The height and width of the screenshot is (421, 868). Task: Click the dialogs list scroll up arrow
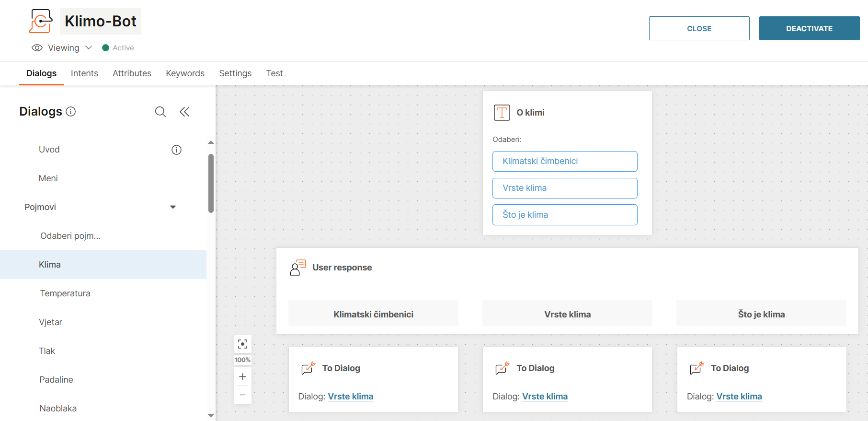click(x=211, y=142)
